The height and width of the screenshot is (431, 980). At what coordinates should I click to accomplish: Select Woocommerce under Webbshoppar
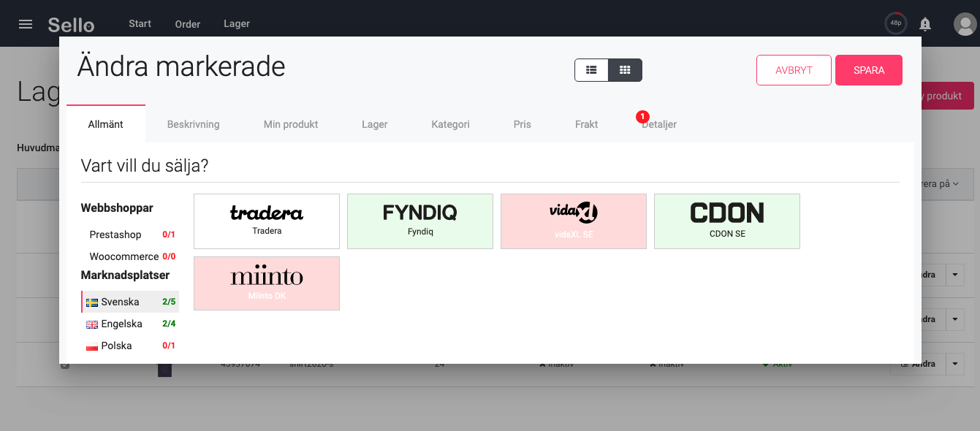pyautogui.click(x=129, y=256)
